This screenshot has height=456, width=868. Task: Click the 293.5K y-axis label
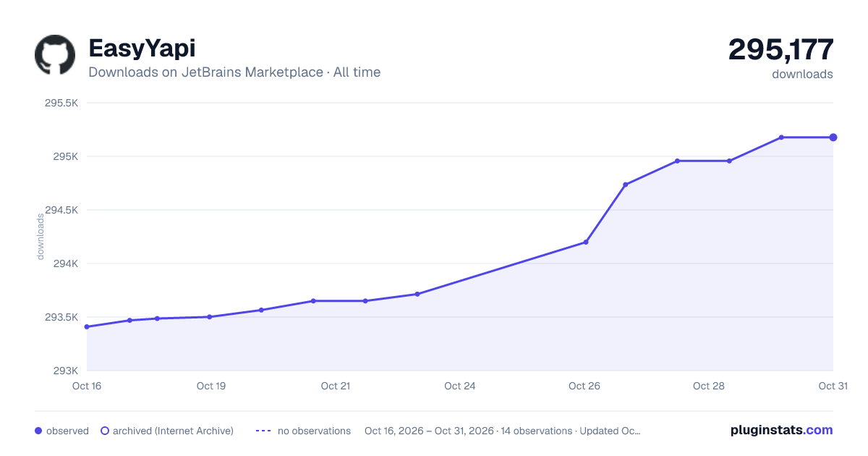[x=61, y=317]
